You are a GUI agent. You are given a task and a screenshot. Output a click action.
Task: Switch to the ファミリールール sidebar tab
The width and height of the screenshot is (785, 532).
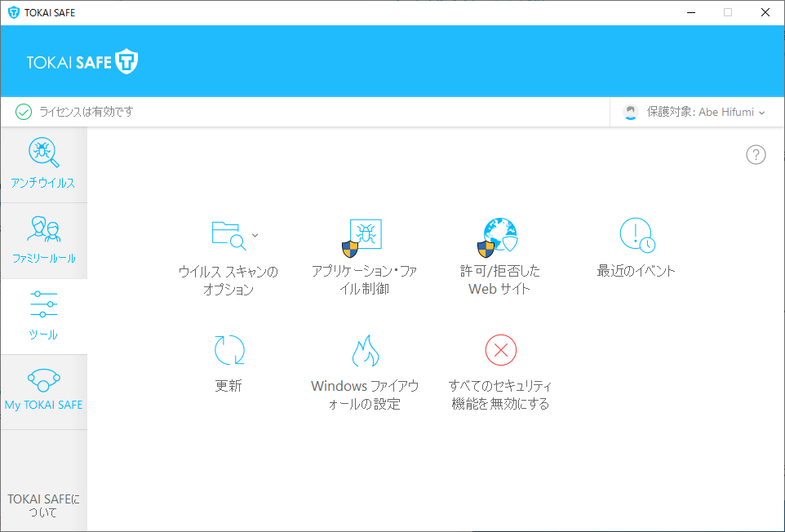pyautogui.click(x=43, y=240)
